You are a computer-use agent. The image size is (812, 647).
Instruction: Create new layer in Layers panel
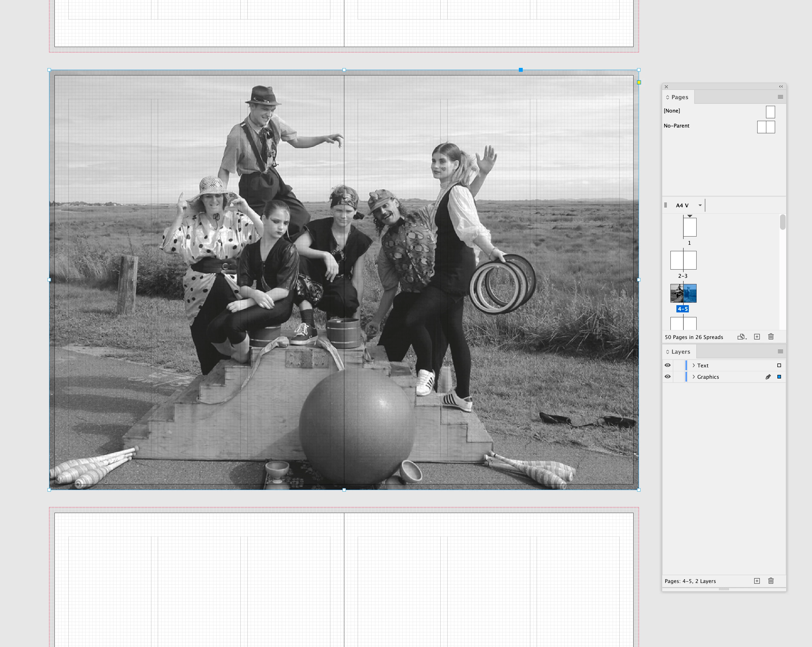(x=757, y=581)
